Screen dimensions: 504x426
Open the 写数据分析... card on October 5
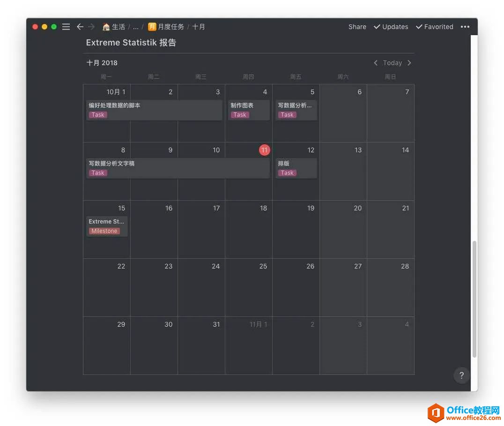pos(296,110)
